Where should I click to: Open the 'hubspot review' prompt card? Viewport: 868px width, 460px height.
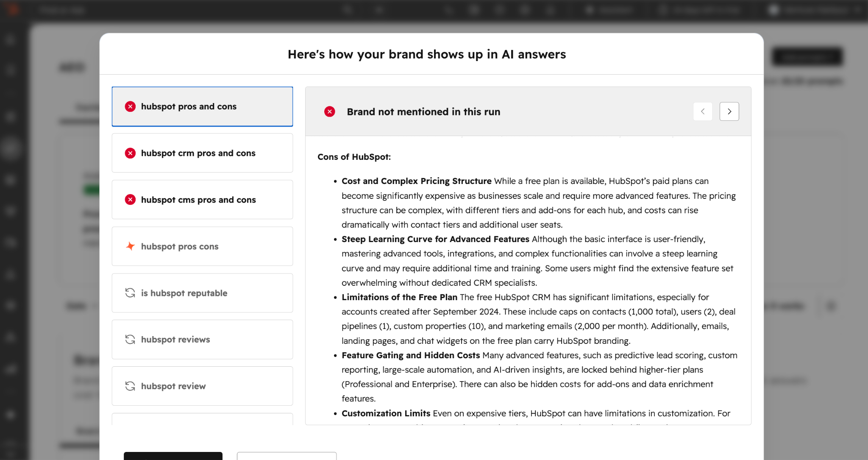pos(202,386)
